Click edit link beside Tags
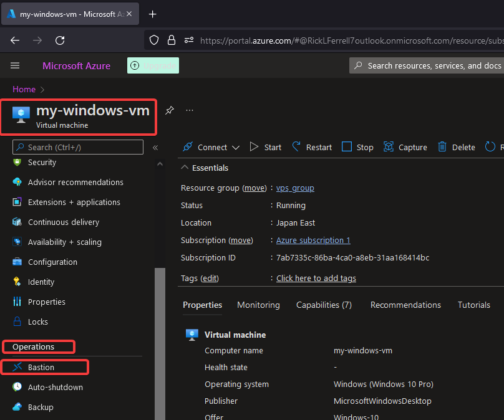 [x=210, y=278]
